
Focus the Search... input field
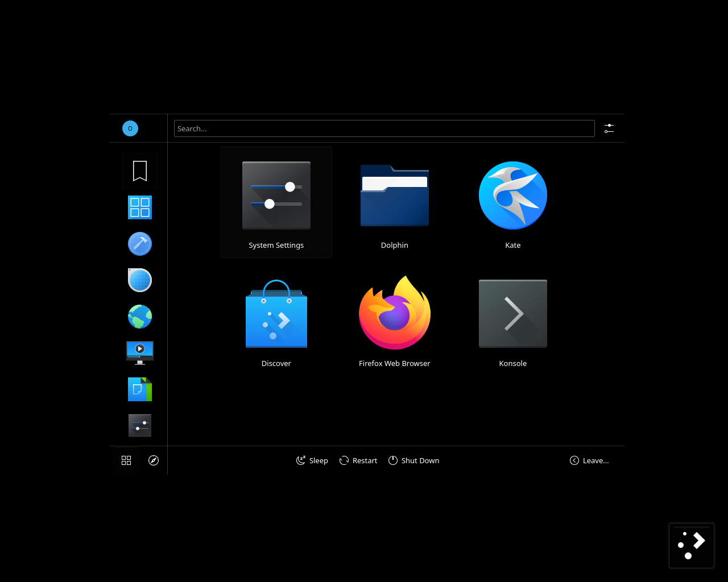[384, 128]
